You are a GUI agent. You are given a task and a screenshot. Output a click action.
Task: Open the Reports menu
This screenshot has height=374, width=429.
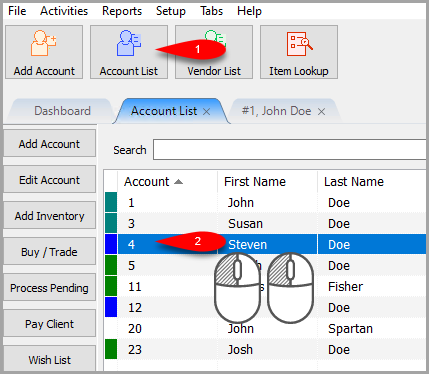tap(122, 11)
